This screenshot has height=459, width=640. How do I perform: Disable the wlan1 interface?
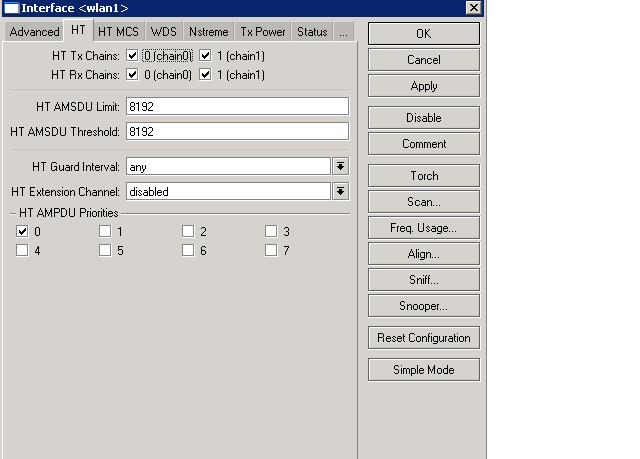click(x=424, y=118)
